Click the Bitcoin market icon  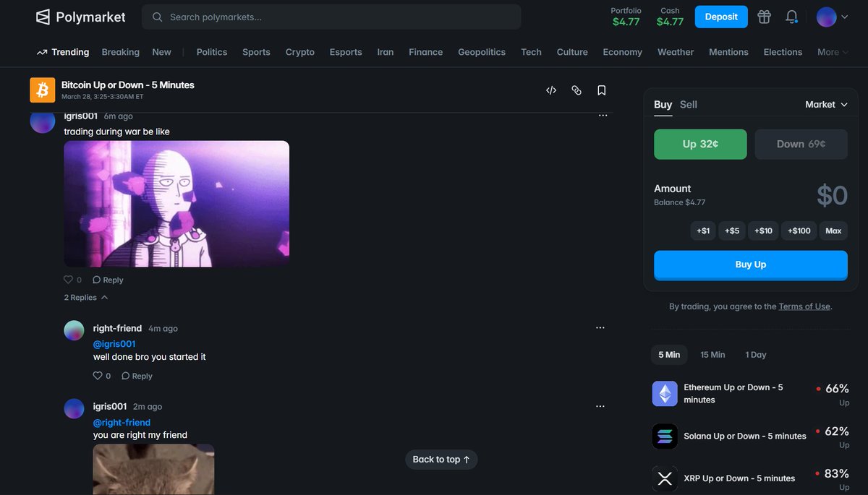42,90
